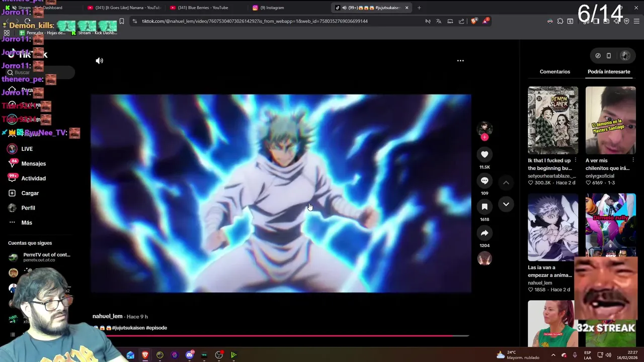Go to the next video with down chevron
Screen dimensions: 644x362
(x=506, y=204)
